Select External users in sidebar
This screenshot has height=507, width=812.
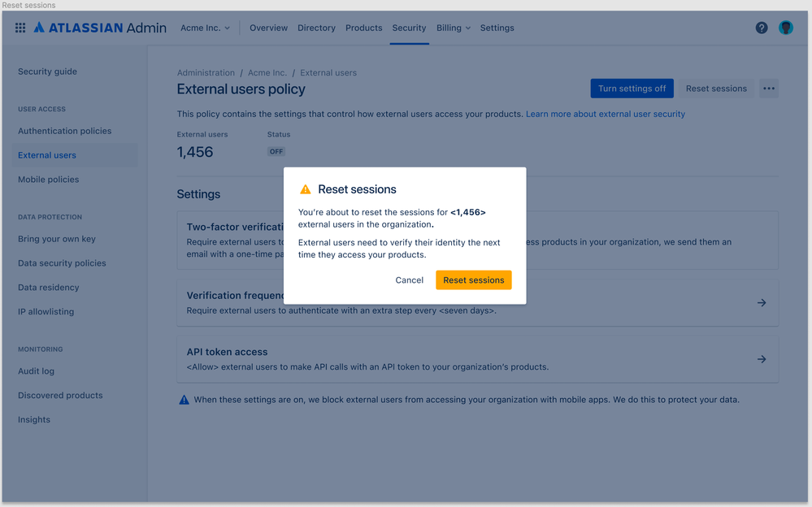pyautogui.click(x=75, y=155)
